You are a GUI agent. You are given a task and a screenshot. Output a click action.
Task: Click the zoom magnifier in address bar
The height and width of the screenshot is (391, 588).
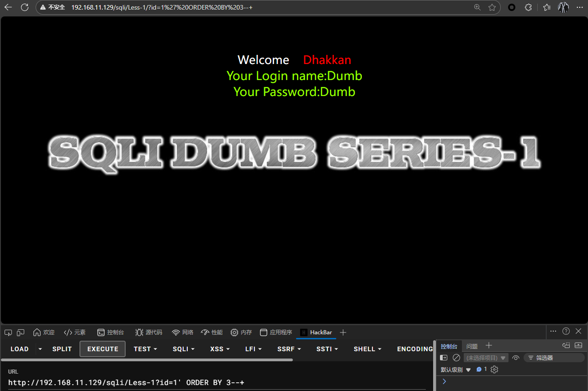477,7
